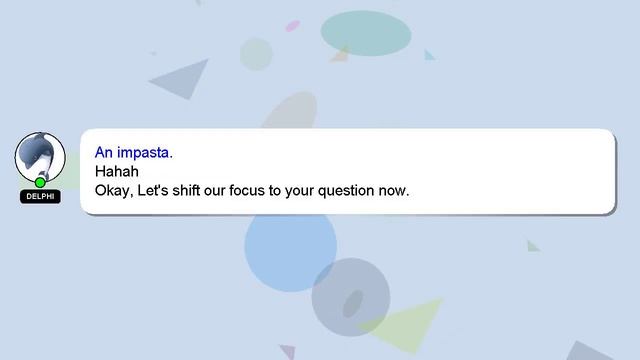Click the dark oval inside the gray ring
The image size is (640, 360).
(353, 304)
